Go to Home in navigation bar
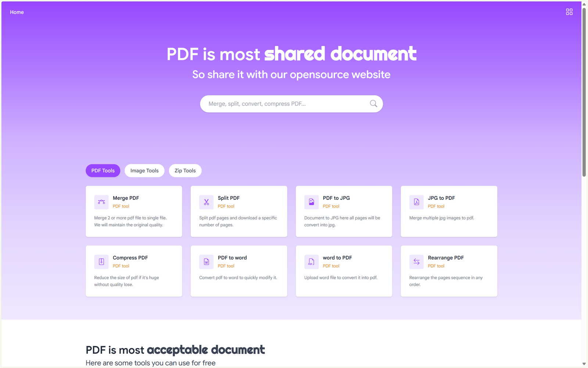 pyautogui.click(x=17, y=12)
